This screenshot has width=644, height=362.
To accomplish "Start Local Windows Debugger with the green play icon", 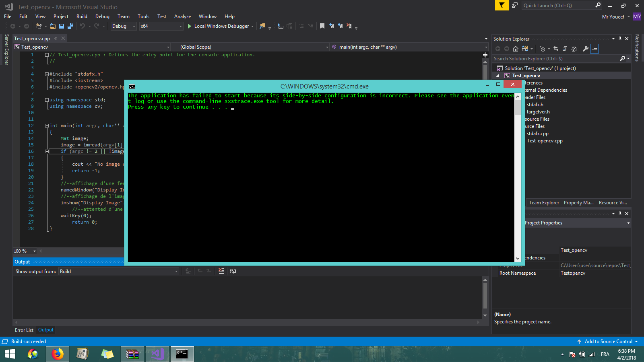I will click(190, 26).
